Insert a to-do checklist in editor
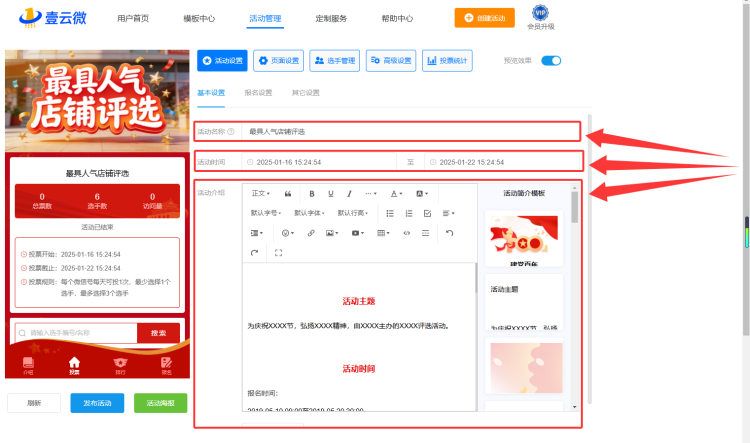The image size is (750, 443). 427,213
